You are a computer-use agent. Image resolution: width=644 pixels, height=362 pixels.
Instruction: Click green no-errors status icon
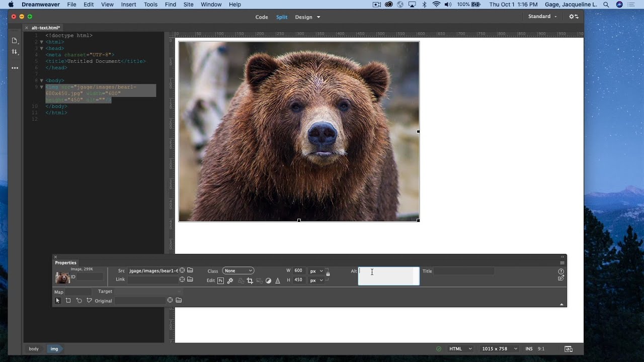[439, 348]
